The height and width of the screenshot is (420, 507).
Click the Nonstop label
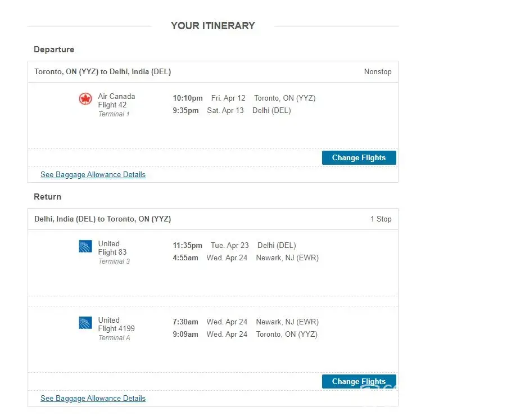coord(378,72)
